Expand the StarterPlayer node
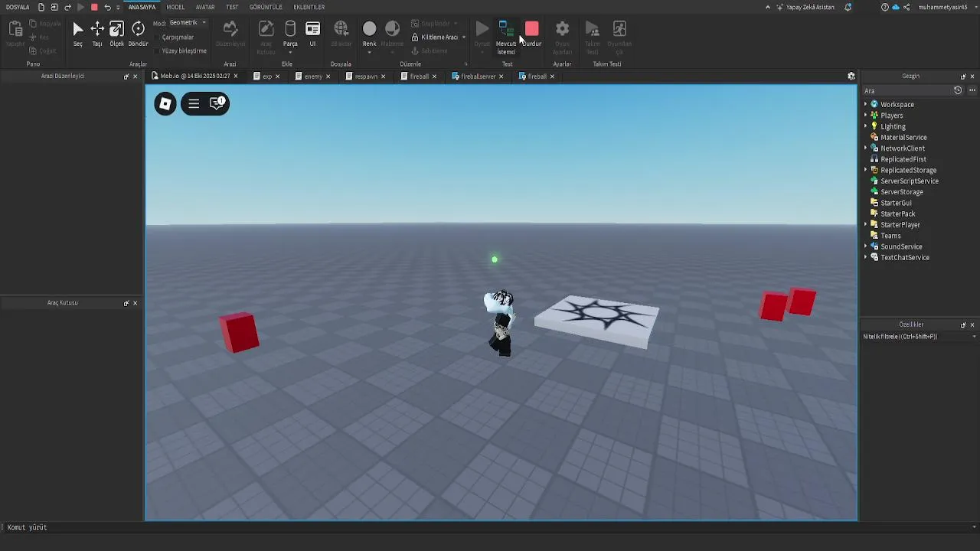Image resolution: width=980 pixels, height=551 pixels. click(x=866, y=225)
